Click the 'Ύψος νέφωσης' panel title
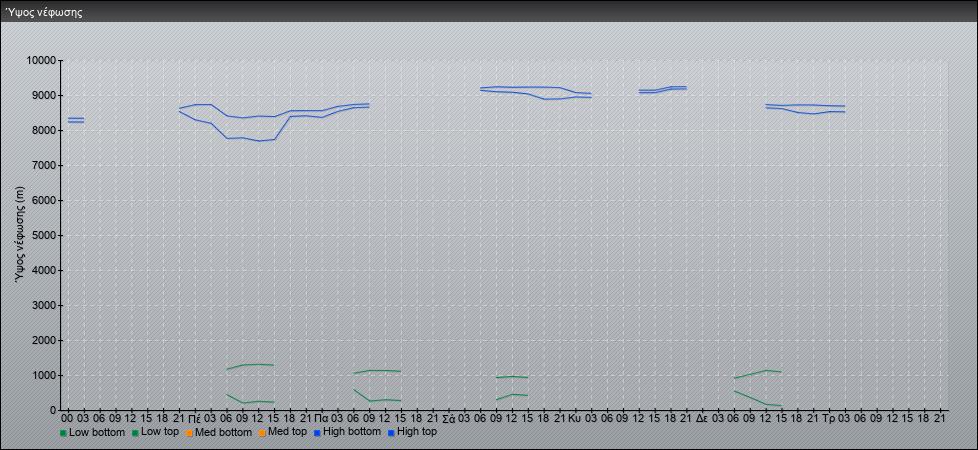The image size is (978, 450). (x=44, y=12)
